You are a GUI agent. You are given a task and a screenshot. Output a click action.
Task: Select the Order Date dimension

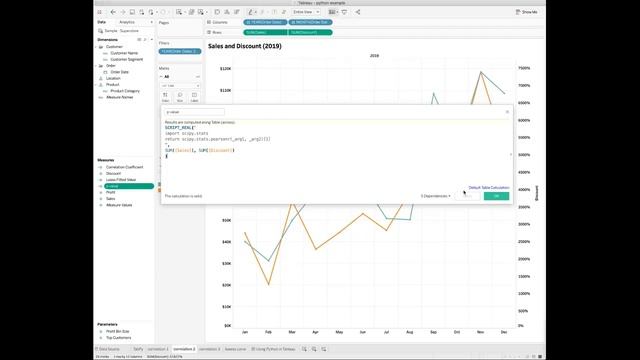(119, 72)
